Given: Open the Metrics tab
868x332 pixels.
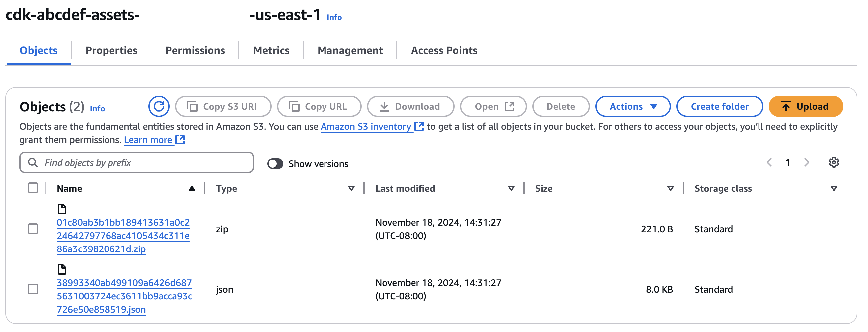Looking at the screenshot, I should (271, 51).
